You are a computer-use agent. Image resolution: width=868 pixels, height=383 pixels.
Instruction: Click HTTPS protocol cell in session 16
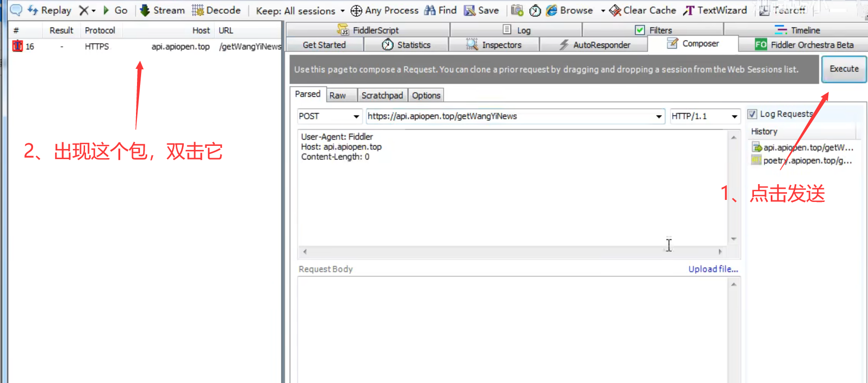tap(97, 46)
